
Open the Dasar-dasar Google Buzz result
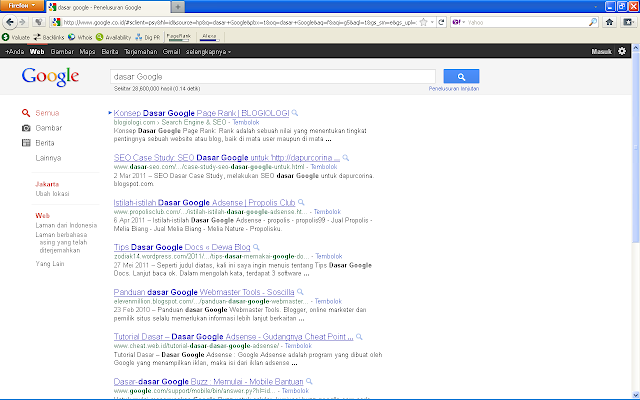[208, 382]
